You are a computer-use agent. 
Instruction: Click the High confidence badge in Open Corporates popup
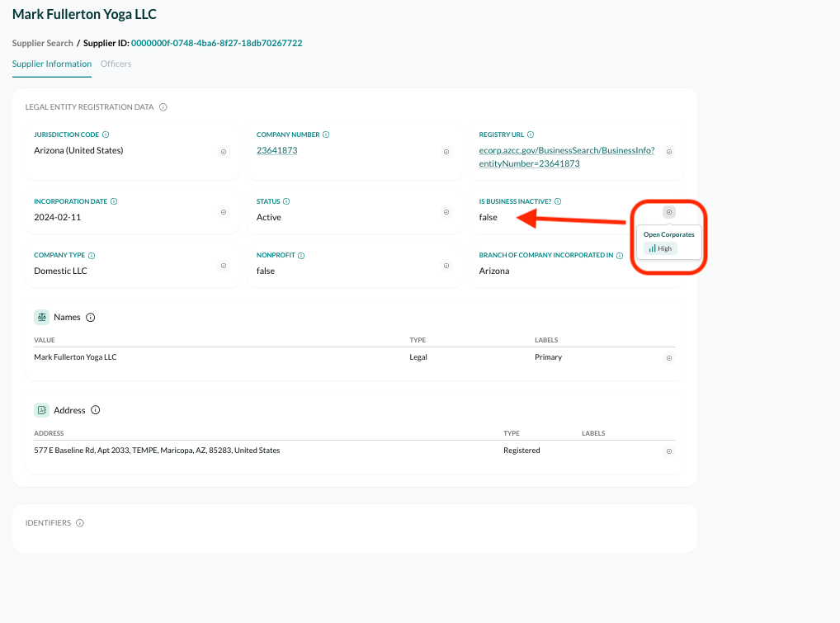click(660, 248)
